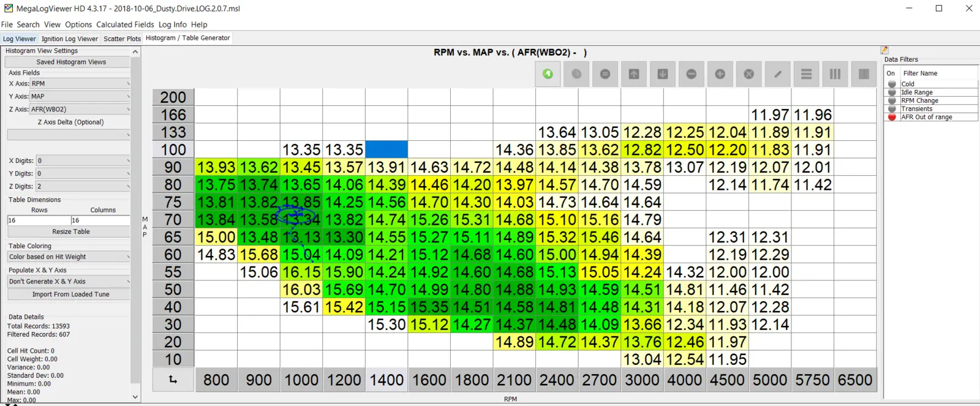This screenshot has width=980, height=406.
Task: Click the Rows input field
Action: [39, 220]
